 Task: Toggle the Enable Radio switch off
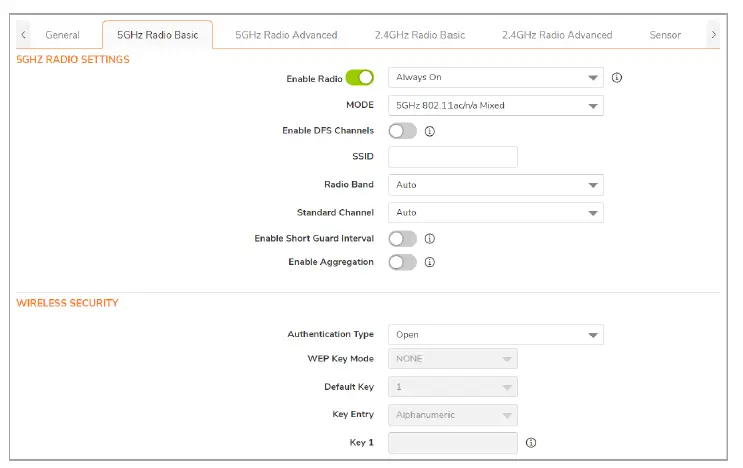(x=360, y=78)
